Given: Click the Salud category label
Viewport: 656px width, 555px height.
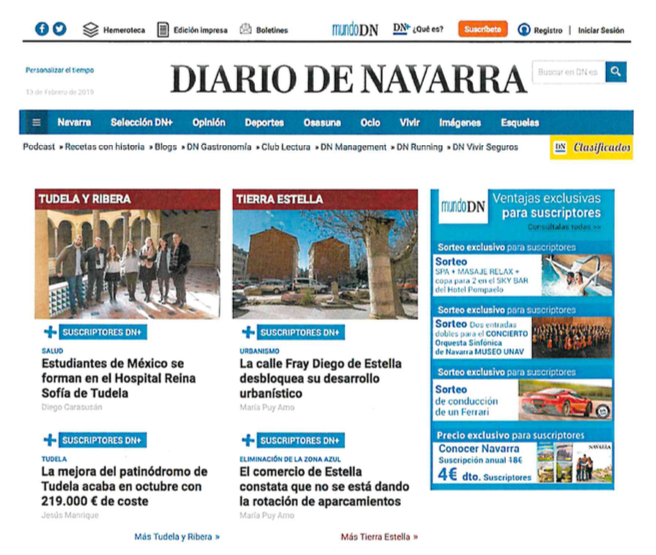Looking at the screenshot, I should pyautogui.click(x=52, y=351).
